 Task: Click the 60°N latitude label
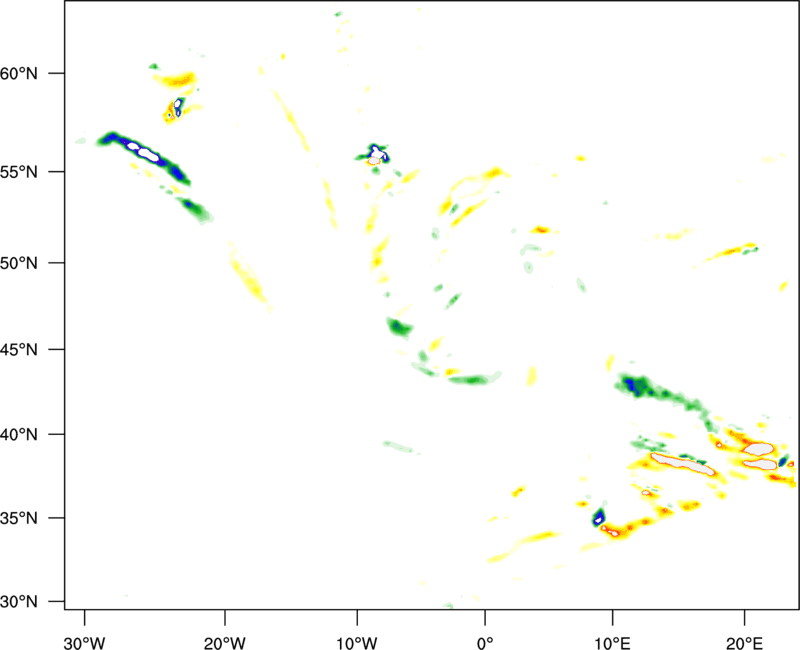pos(19,73)
